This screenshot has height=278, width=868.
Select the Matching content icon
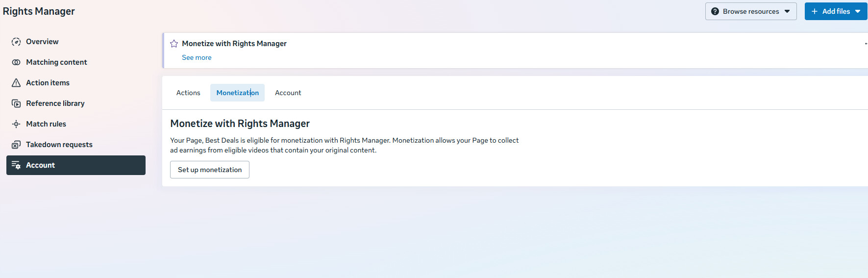[16, 62]
